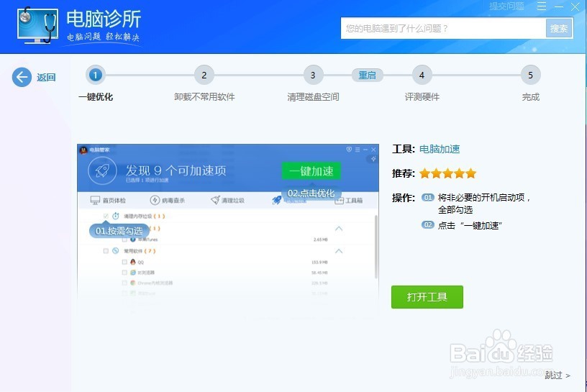The height and width of the screenshot is (392, 587).
Task: Click the 搜索 button
Action: (559, 29)
